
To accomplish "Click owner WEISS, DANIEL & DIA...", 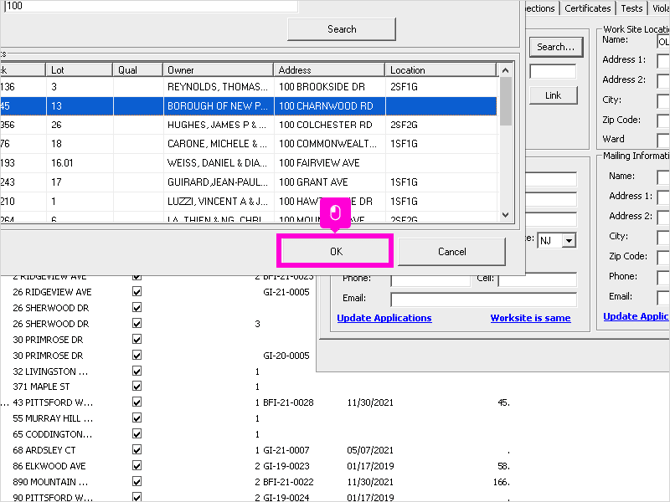I will pos(217,163).
